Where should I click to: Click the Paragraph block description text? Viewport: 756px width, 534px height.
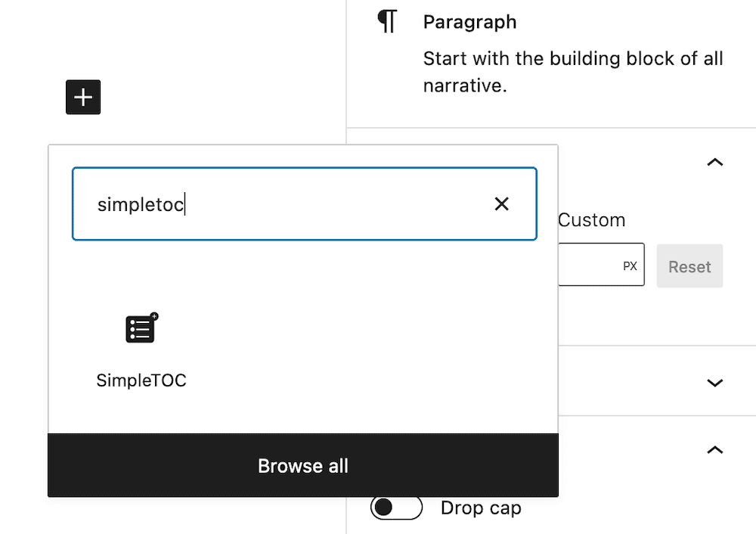pyautogui.click(x=572, y=72)
